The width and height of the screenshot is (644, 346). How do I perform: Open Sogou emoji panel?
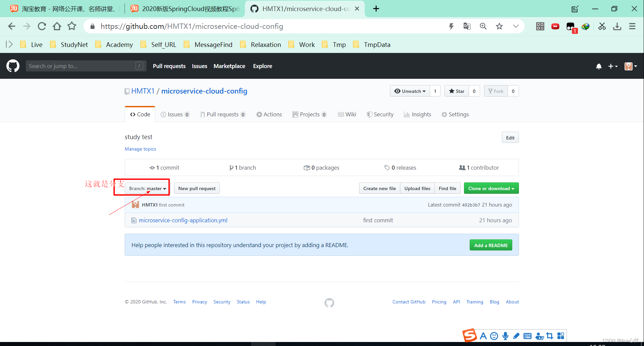coord(493,336)
